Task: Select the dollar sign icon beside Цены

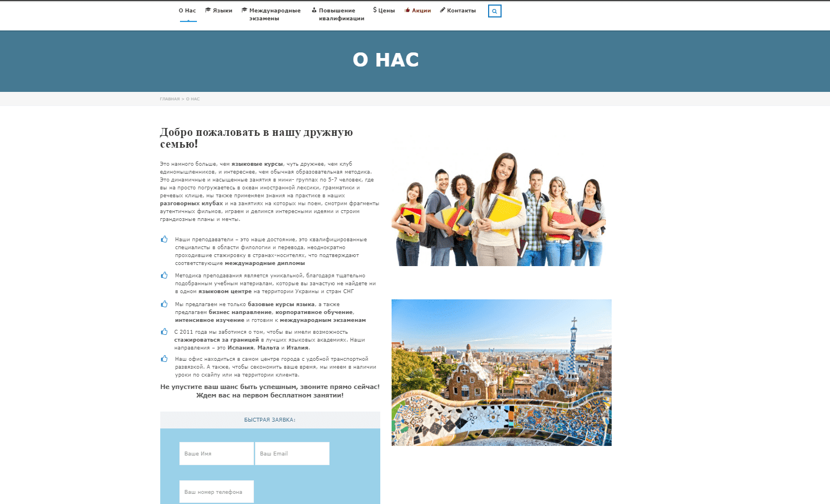Action: click(374, 10)
